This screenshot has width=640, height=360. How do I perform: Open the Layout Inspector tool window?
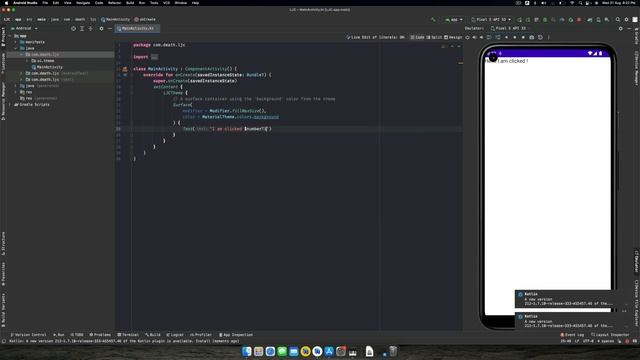[x=610, y=335]
